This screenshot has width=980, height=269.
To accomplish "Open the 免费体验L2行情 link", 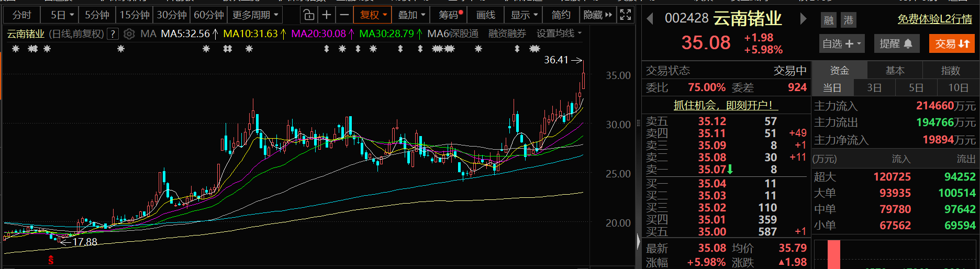I will [934, 19].
